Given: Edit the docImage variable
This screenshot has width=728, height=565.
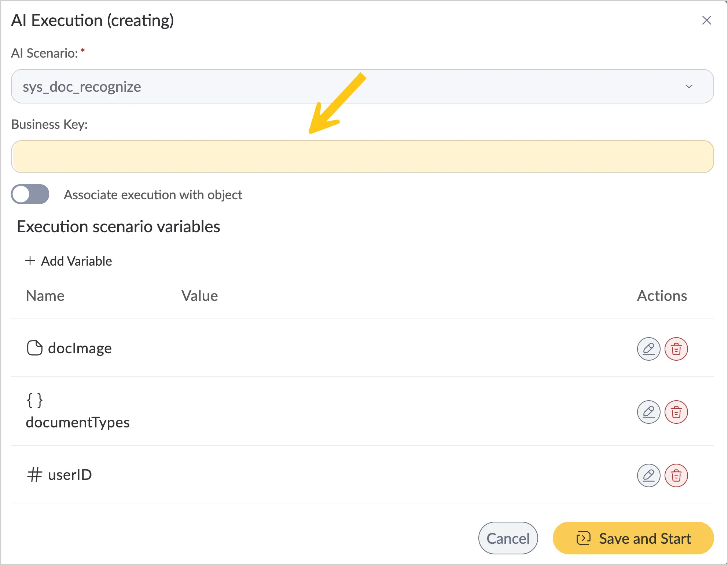Looking at the screenshot, I should 648,349.
